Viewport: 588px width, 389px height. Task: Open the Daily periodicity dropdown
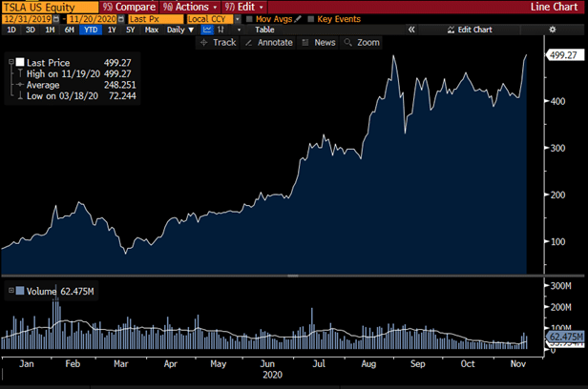point(180,30)
